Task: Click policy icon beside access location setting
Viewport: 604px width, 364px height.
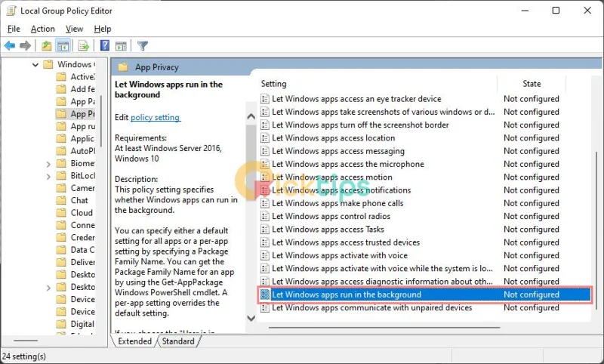Action: 265,138
